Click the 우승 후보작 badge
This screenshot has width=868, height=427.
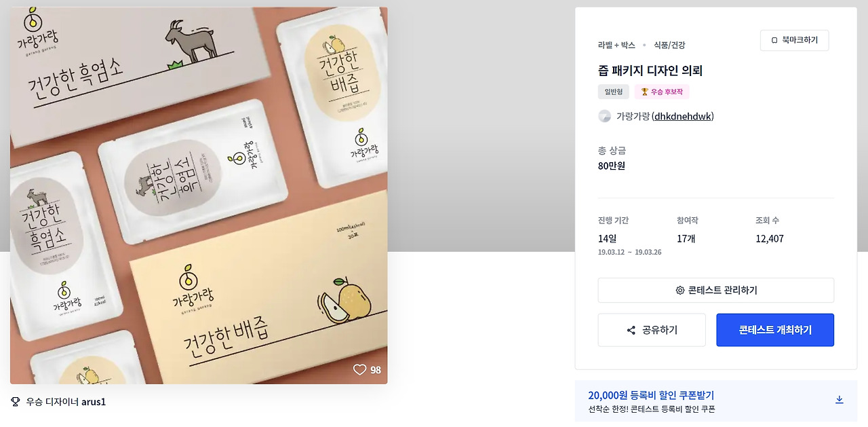pos(662,92)
